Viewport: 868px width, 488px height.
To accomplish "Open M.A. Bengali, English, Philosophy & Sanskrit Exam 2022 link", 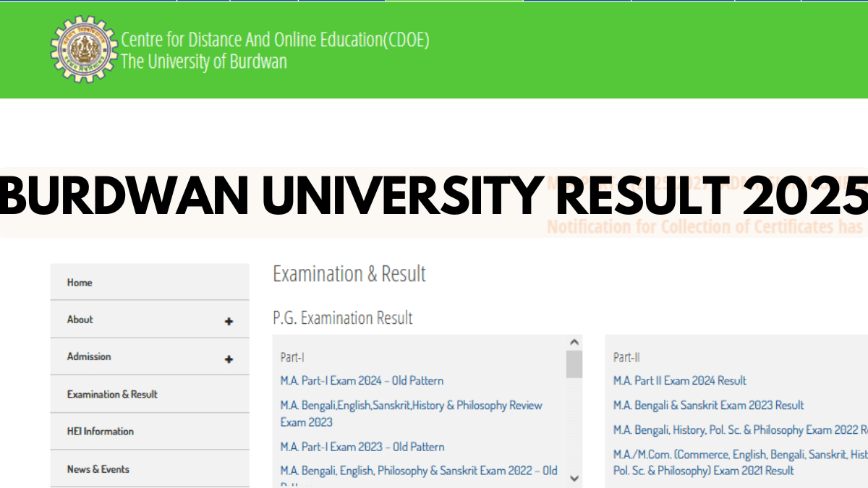I will (419, 471).
